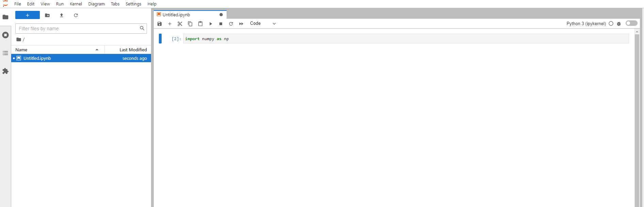Open the Diagram menu
The image size is (644, 207).
96,4
